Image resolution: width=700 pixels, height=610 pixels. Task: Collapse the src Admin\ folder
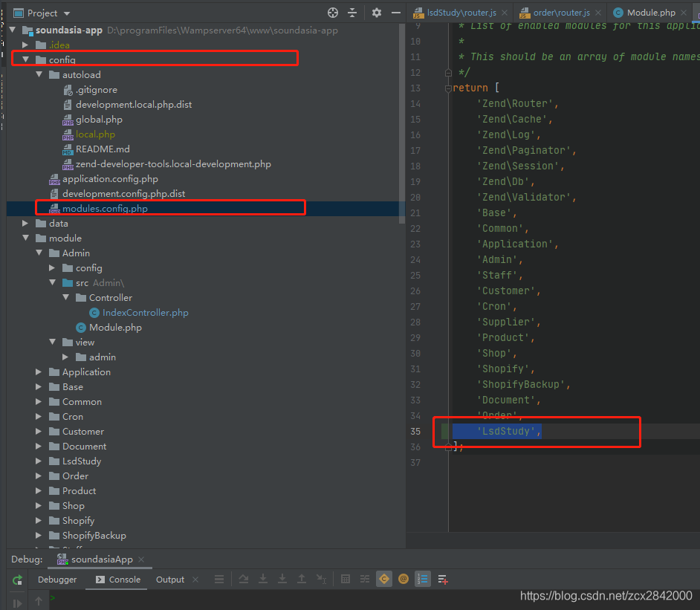pos(53,282)
